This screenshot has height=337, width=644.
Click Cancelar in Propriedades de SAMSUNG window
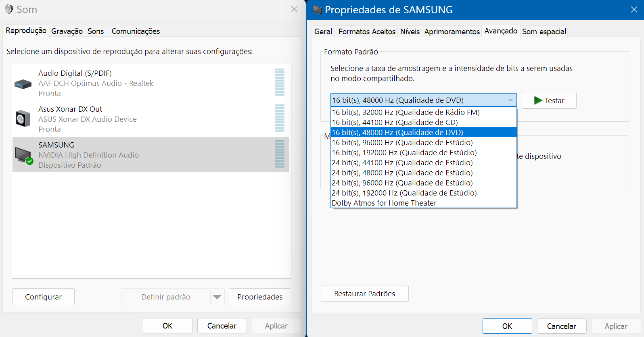(561, 326)
